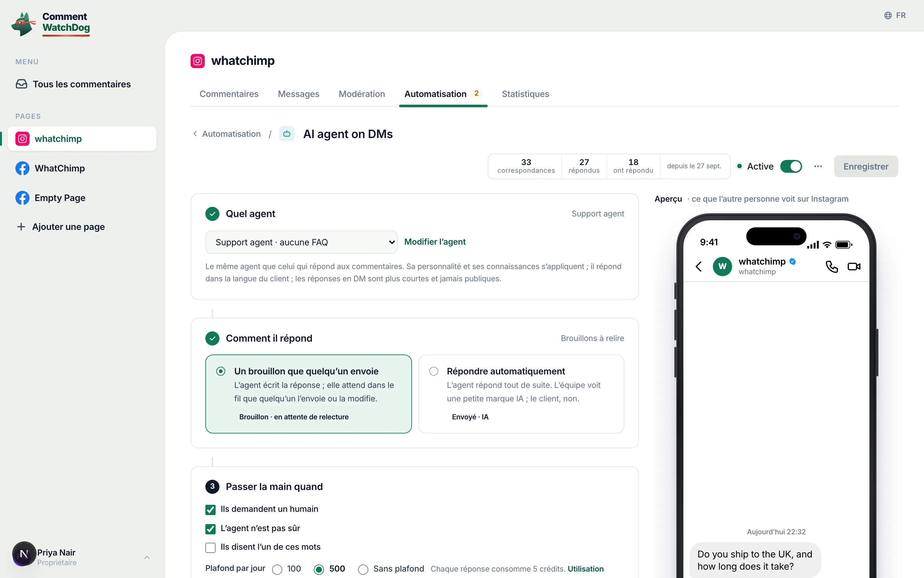
Task: Click the globe language icon
Action: pyautogui.click(x=888, y=15)
